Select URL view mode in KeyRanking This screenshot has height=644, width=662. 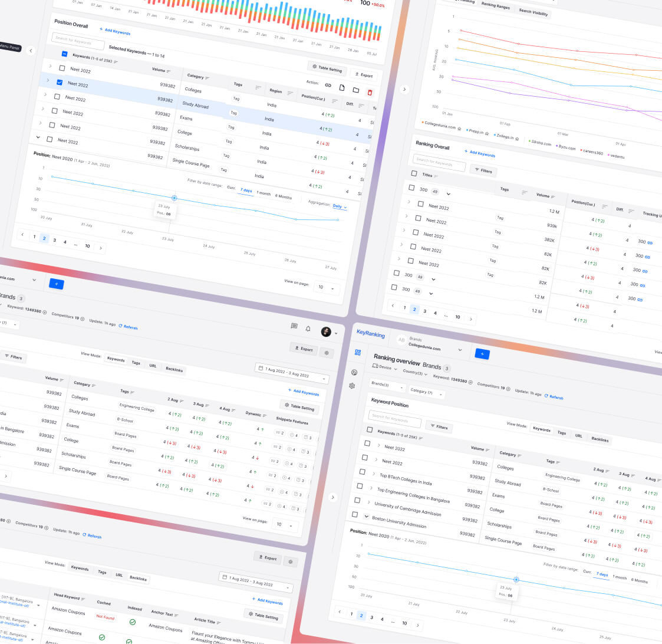coord(578,436)
